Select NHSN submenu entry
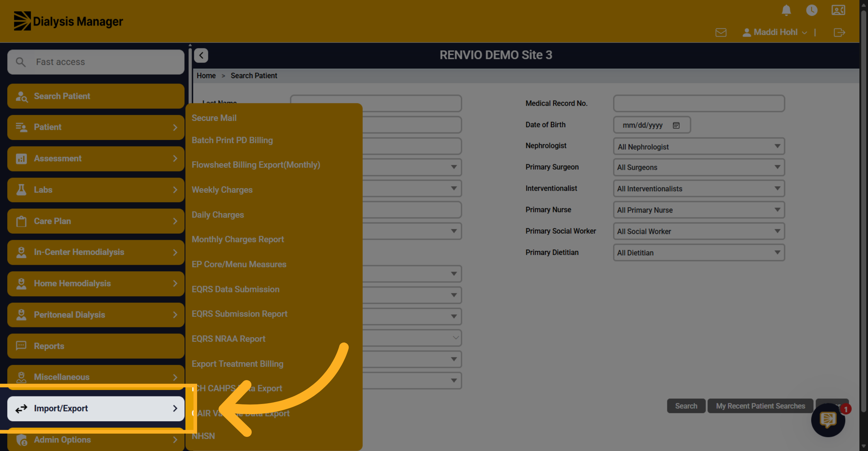Image resolution: width=868 pixels, height=451 pixels. point(203,436)
